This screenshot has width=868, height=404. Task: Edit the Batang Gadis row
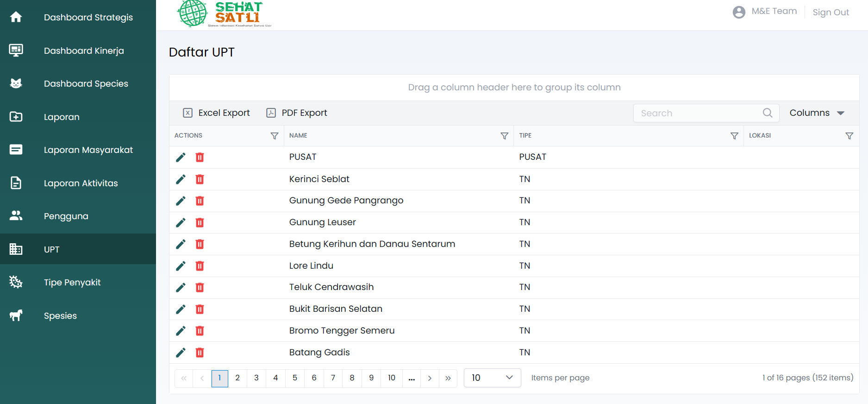[181, 353]
